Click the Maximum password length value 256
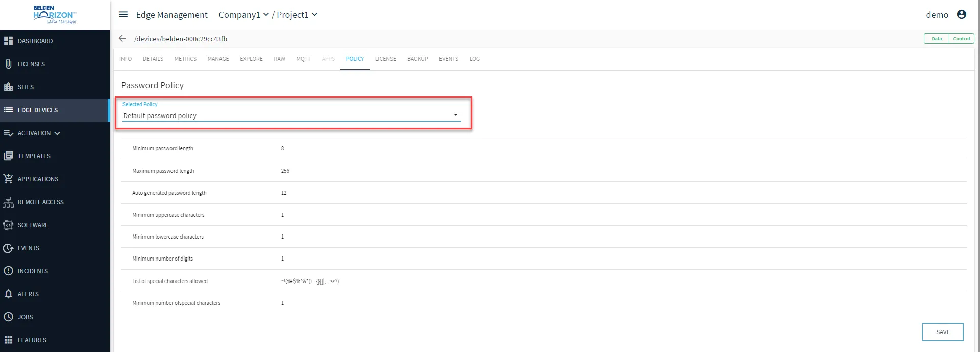Viewport: 980px width, 352px height. pos(285,171)
